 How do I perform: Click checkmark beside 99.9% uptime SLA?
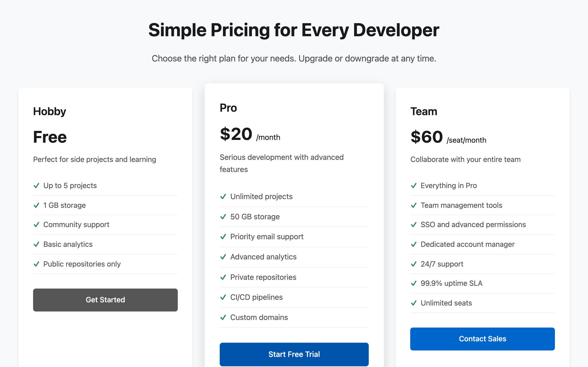413,284
